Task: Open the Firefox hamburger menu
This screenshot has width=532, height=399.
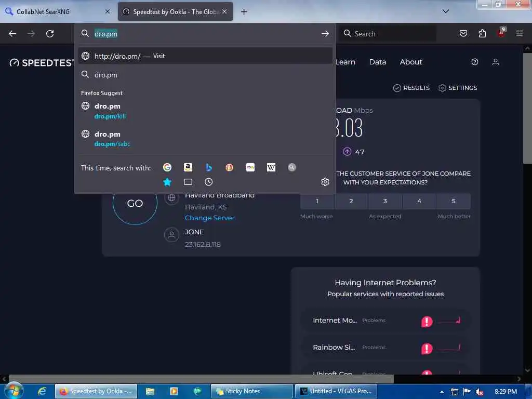Action: (520, 33)
